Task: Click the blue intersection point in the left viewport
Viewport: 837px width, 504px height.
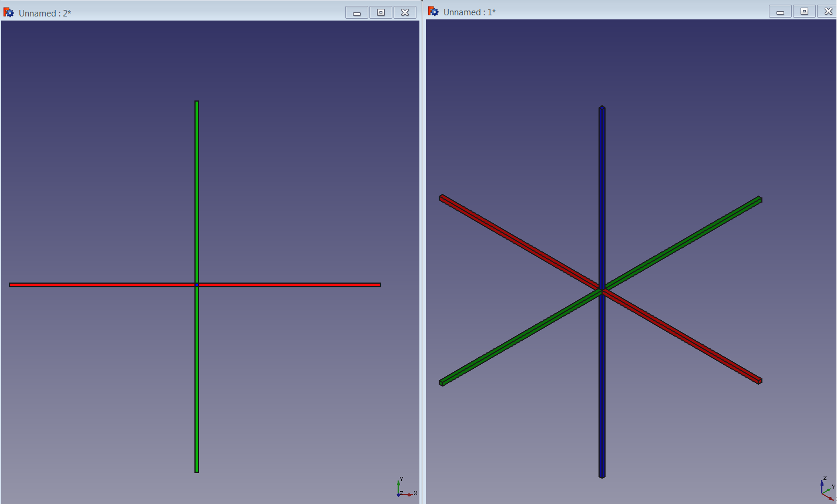Action: pyautogui.click(x=197, y=284)
